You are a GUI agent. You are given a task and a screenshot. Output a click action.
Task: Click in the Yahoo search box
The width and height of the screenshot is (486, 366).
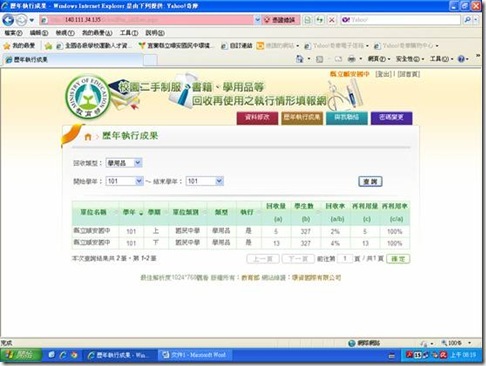coord(401,20)
